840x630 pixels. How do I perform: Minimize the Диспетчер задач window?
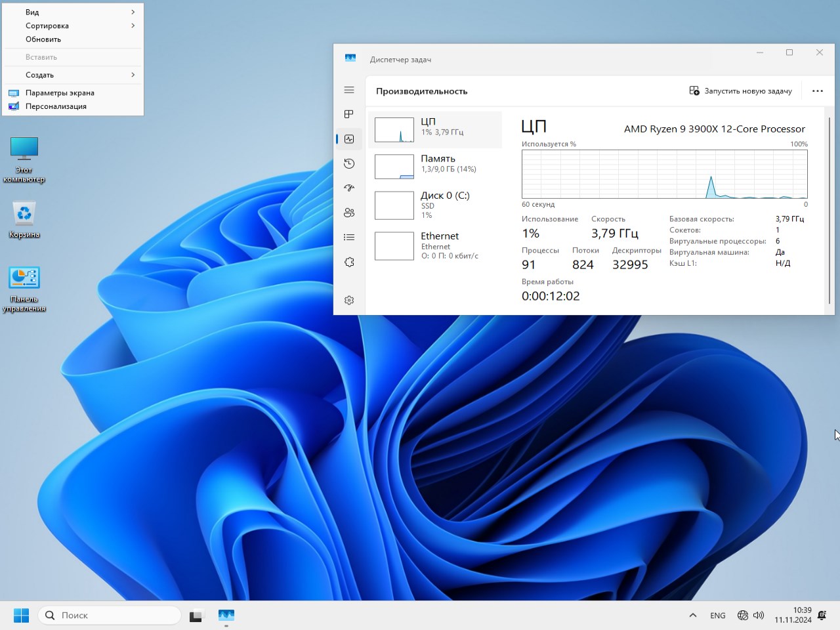(760, 52)
